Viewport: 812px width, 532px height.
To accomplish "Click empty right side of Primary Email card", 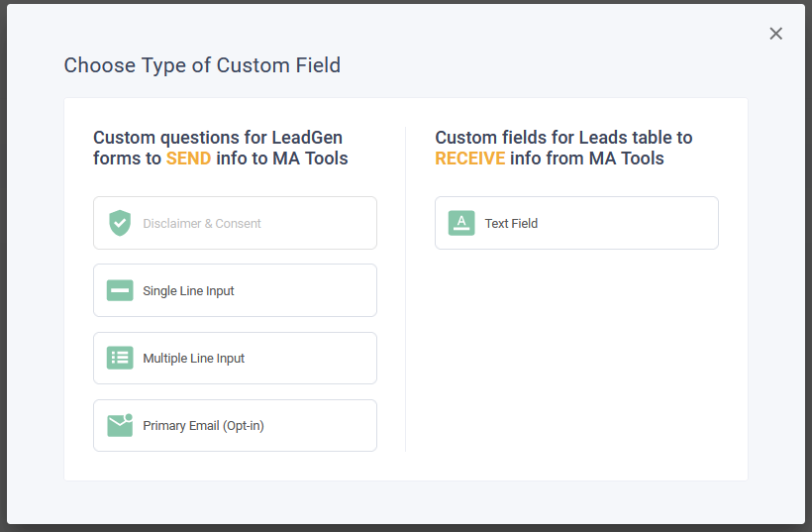I will [327, 425].
